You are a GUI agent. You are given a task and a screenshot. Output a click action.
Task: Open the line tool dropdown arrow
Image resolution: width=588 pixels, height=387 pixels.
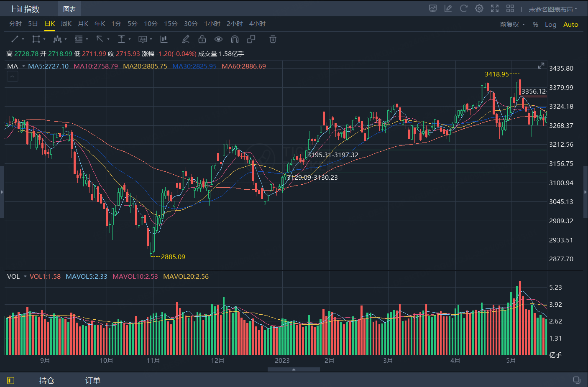tap(23, 39)
